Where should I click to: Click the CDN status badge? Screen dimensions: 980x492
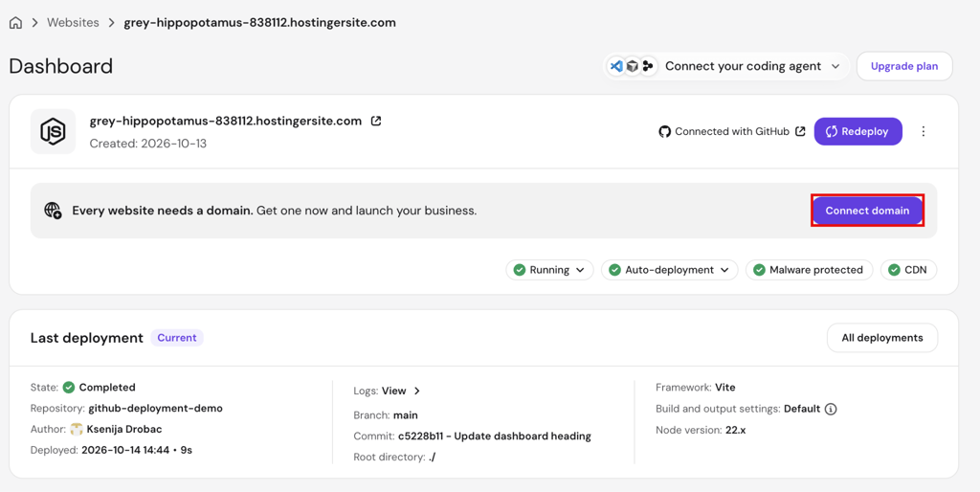click(909, 270)
